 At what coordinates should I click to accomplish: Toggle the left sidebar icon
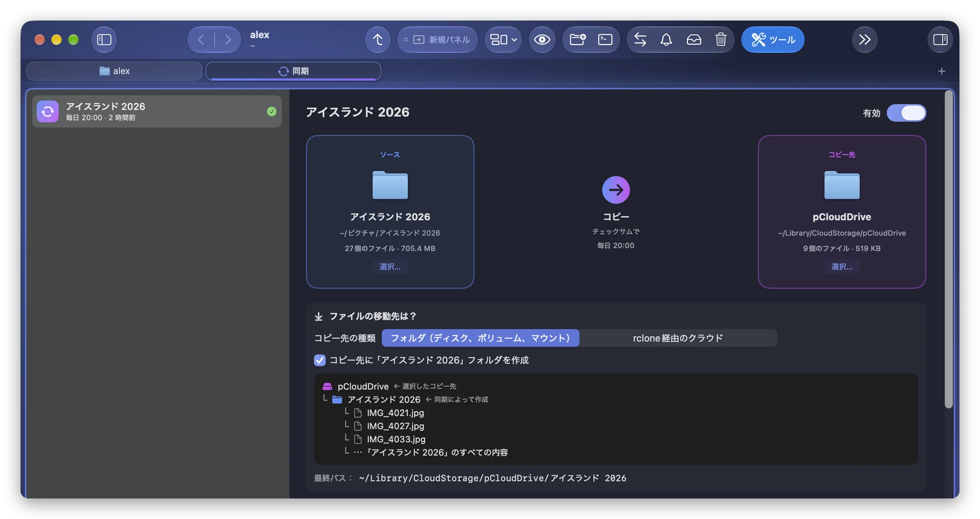104,40
